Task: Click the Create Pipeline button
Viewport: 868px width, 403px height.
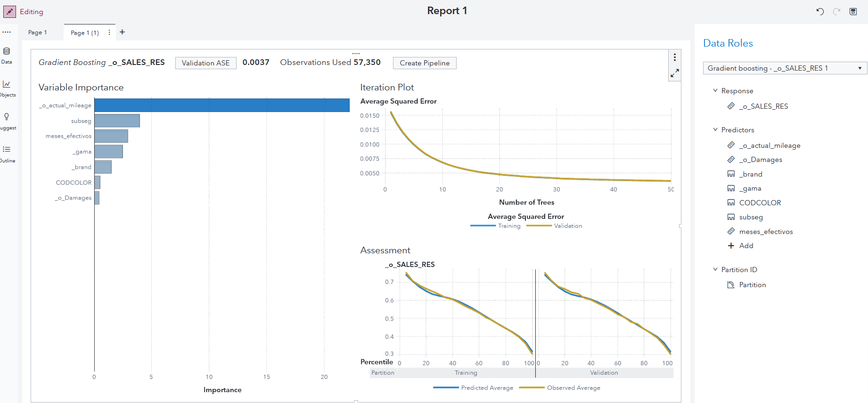Action: (x=425, y=63)
